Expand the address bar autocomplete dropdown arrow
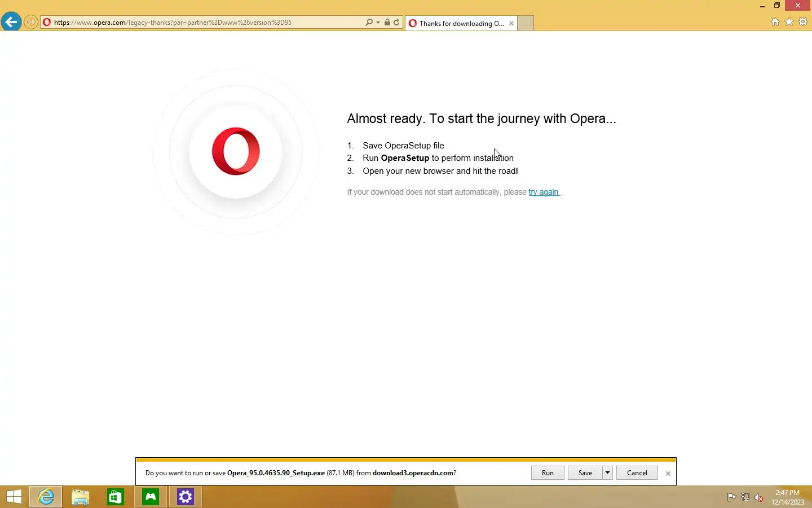This screenshot has width=812, height=508. click(378, 23)
